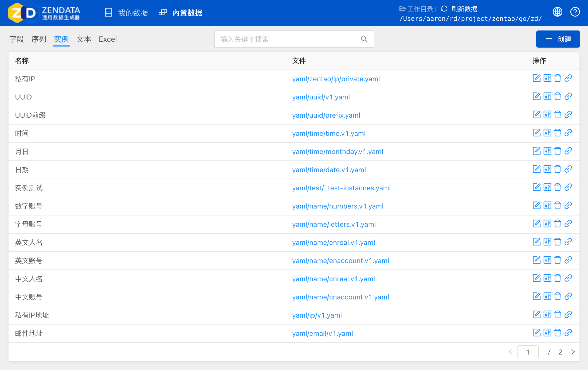Click edit icon for 英文人名 row
This screenshot has width=588, height=370.
536,242
